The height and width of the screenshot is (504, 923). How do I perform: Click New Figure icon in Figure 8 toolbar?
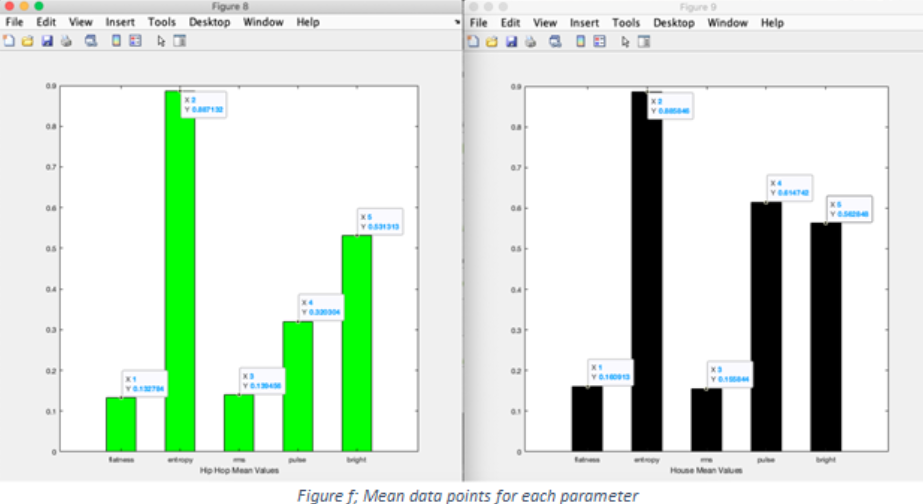point(9,41)
